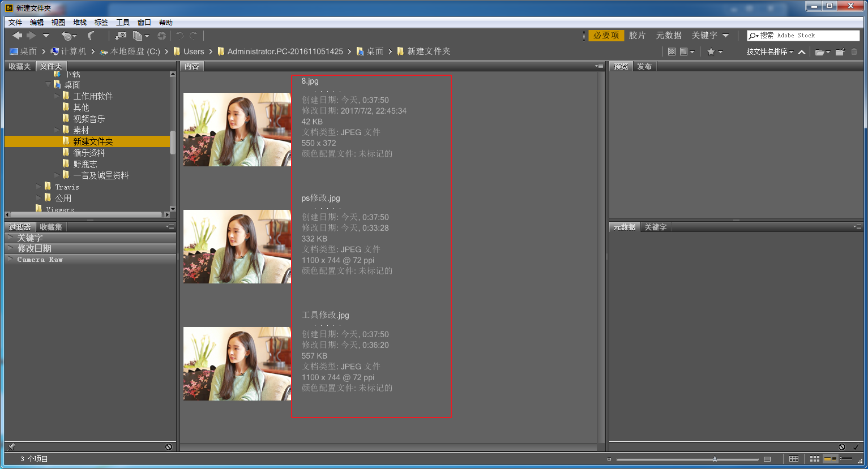
Task: Click smaller thumbnail size icon
Action: pyautogui.click(x=609, y=459)
